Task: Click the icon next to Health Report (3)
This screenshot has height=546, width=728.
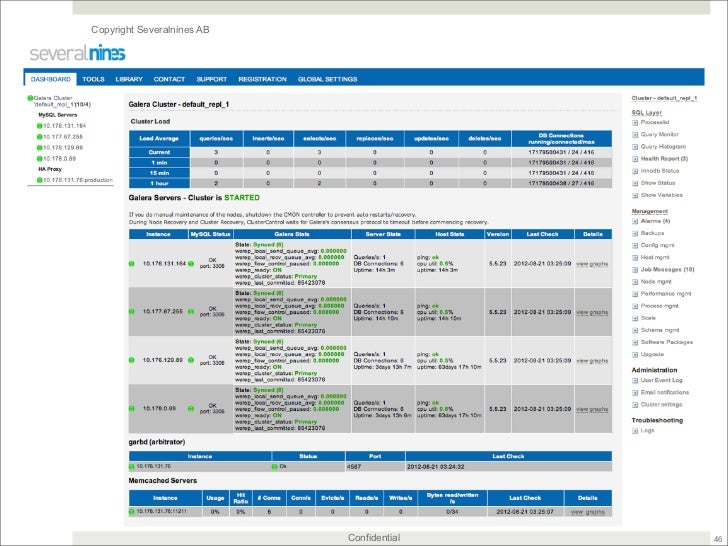Action: click(x=635, y=159)
